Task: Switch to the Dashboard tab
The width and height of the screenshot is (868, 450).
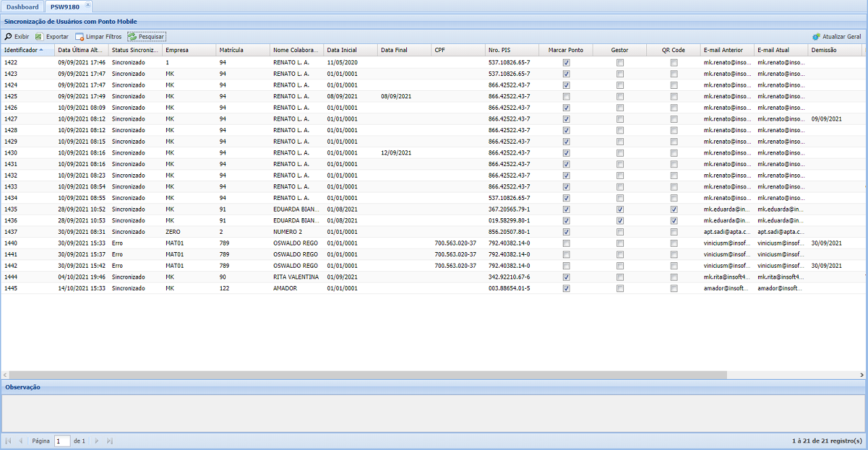Action: pyautogui.click(x=22, y=7)
